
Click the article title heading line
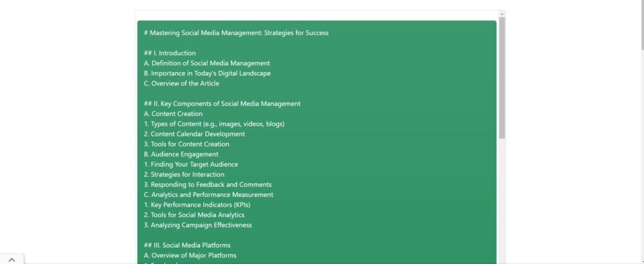pyautogui.click(x=236, y=33)
